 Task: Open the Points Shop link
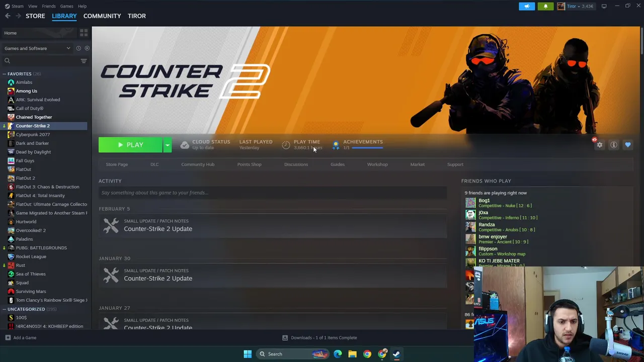(249, 164)
